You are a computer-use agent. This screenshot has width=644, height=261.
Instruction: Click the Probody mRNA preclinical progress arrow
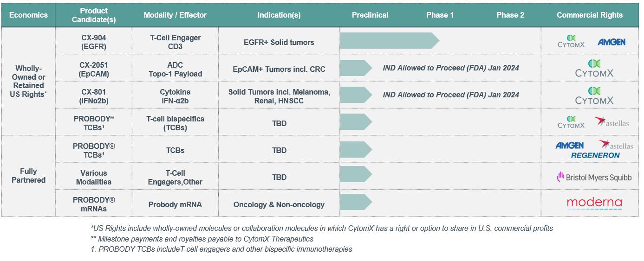click(x=356, y=202)
